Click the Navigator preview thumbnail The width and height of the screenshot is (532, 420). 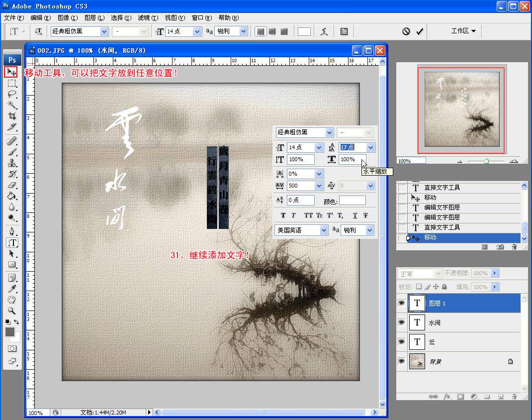pos(461,109)
